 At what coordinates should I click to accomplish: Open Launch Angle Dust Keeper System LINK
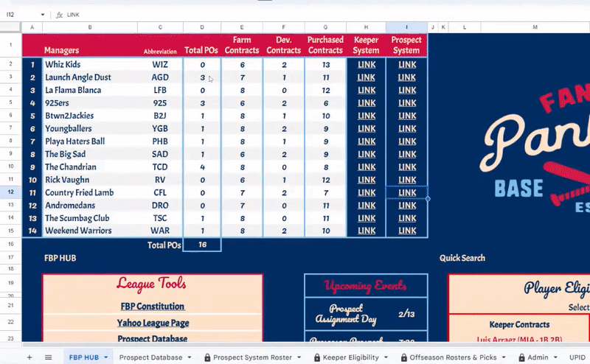tap(367, 77)
